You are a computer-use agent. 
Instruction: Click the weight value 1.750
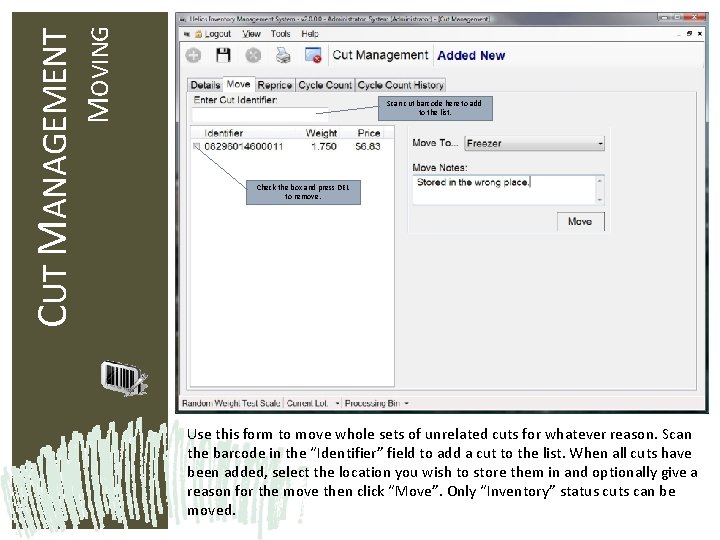coord(324,146)
